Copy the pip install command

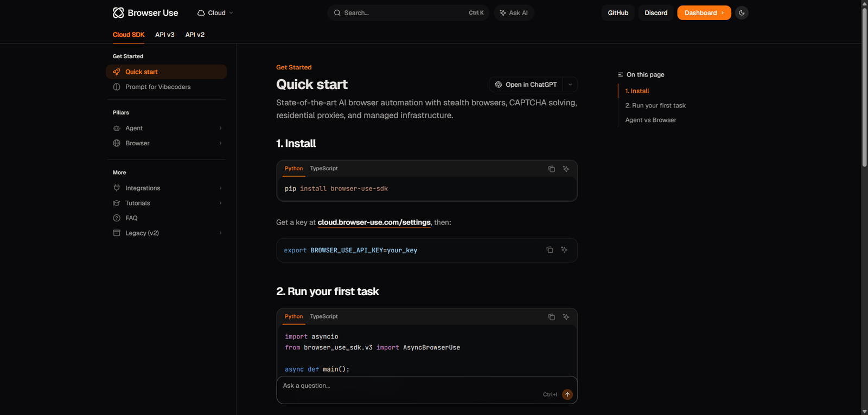coord(551,169)
